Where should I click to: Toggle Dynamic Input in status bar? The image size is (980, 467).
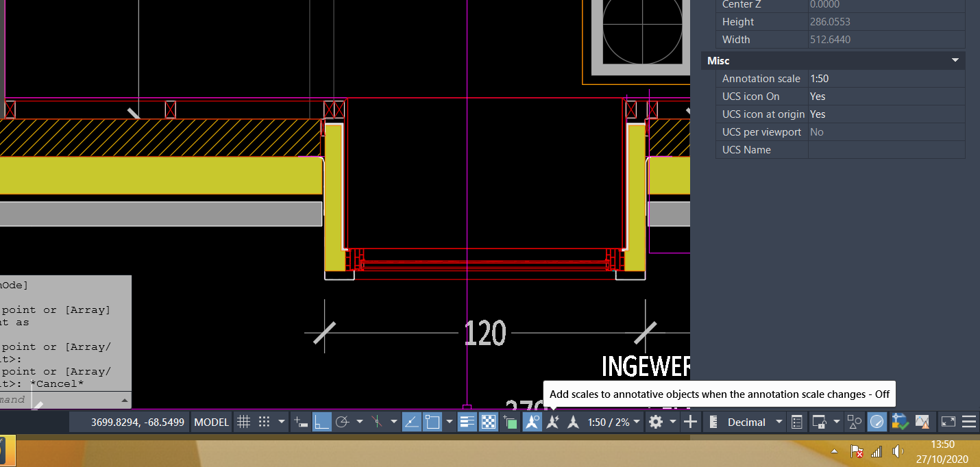pyautogui.click(x=300, y=422)
